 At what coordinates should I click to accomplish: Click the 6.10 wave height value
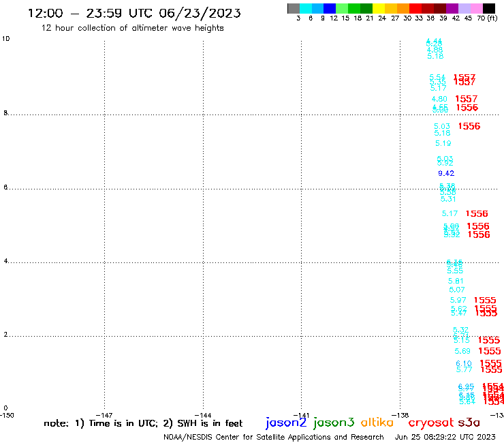click(x=464, y=363)
